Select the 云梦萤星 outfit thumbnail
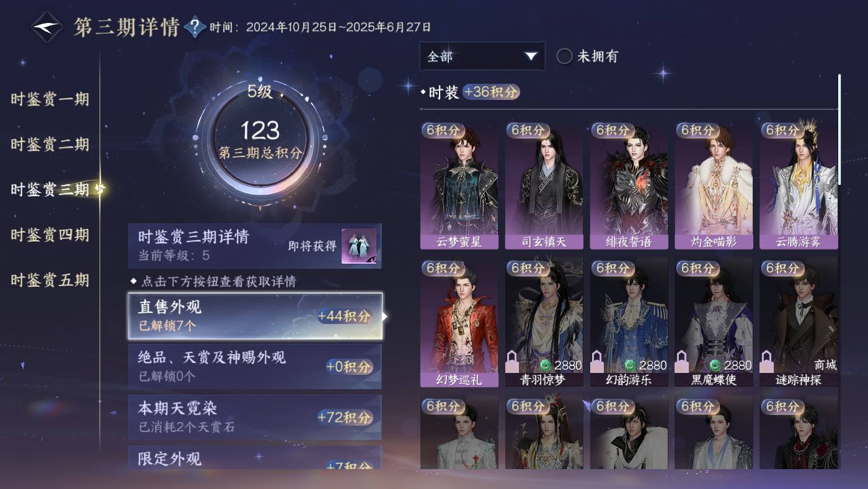868x489 pixels. click(x=459, y=185)
